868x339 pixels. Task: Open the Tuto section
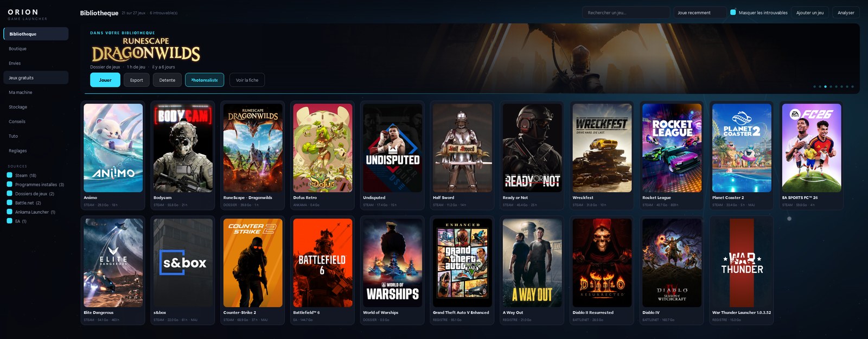[x=36, y=136]
